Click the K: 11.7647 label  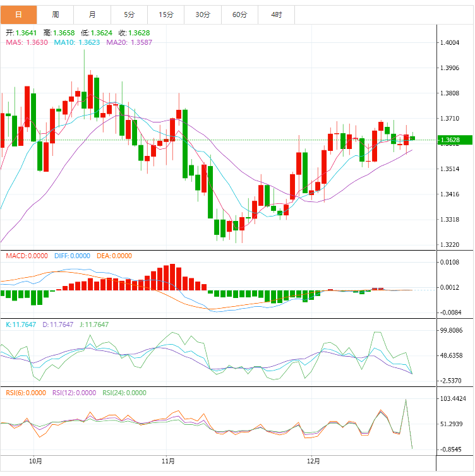click(x=21, y=324)
